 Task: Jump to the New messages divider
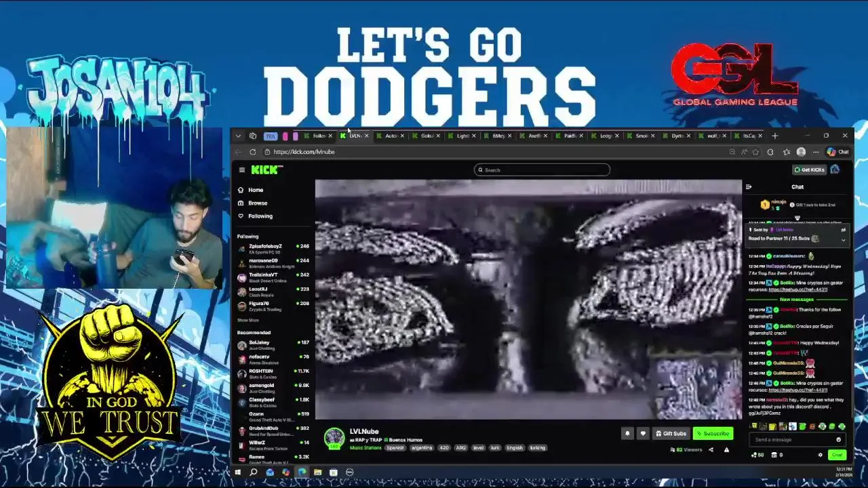pyautogui.click(x=797, y=299)
